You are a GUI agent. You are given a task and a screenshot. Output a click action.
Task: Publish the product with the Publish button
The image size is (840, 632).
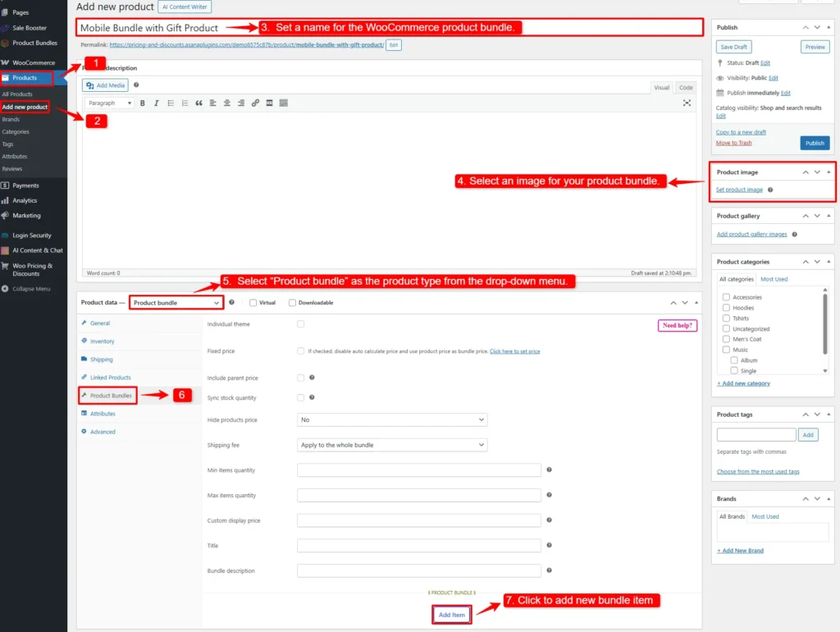point(815,143)
